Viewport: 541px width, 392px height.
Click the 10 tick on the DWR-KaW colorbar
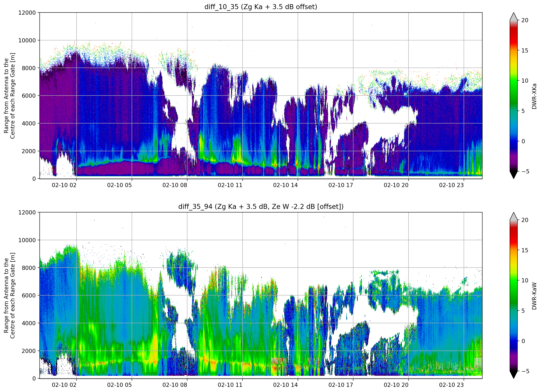525,280
